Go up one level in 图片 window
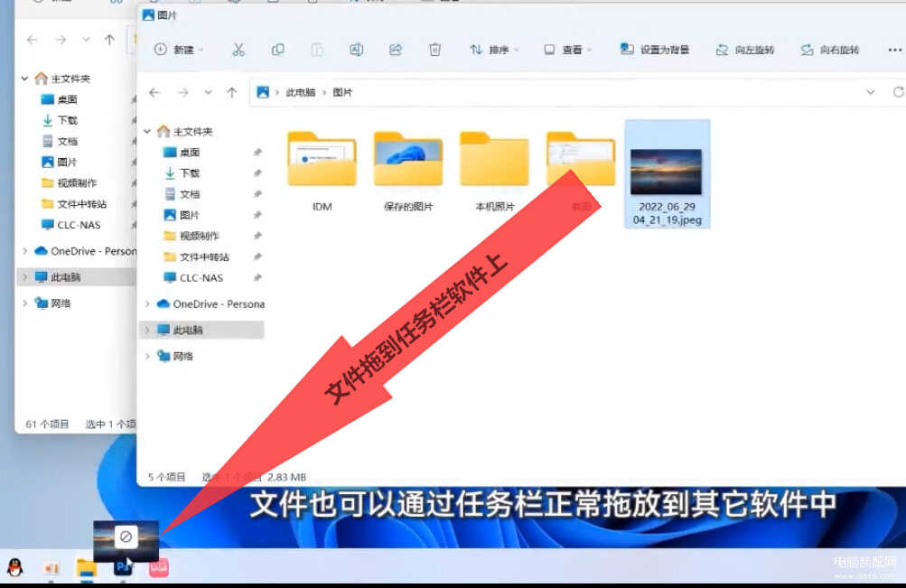906x588 pixels. point(232,92)
